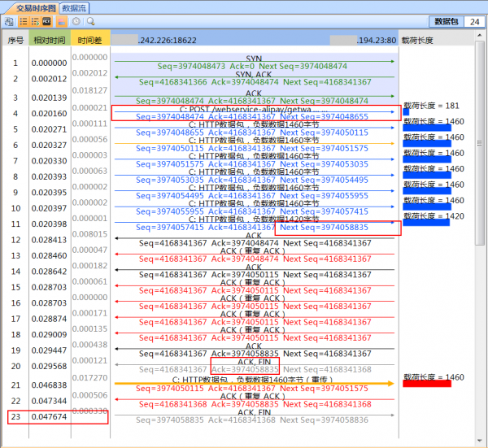Screen dimensions: 488x448
Task: Click the switch/refresh view toolbar icon
Action: click(9, 21)
